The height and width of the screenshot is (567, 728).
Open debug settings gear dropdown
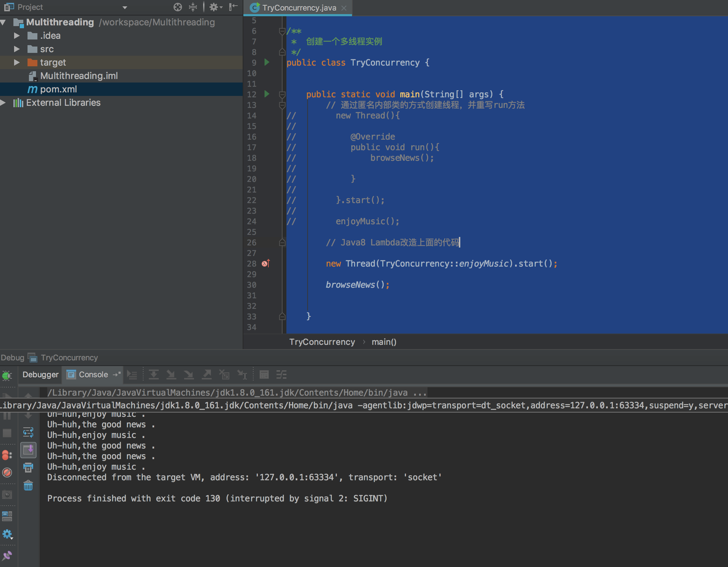(7, 535)
